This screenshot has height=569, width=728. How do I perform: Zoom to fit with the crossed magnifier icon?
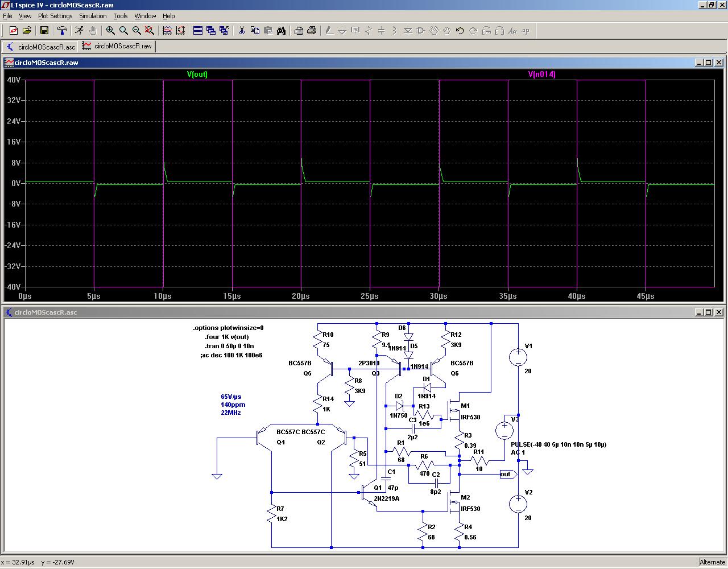click(x=150, y=31)
